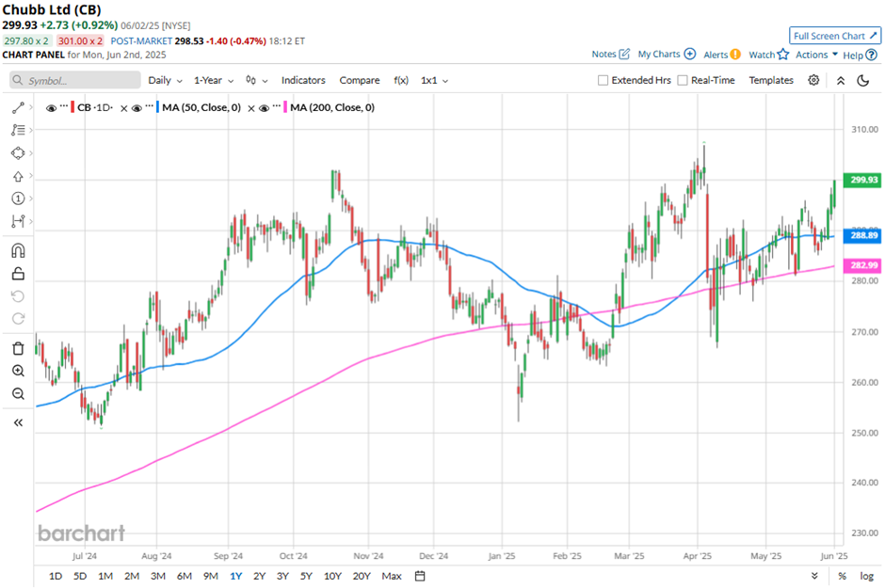Collapse the drawing toolbar with double arrows
885x588 pixels.
click(x=18, y=422)
